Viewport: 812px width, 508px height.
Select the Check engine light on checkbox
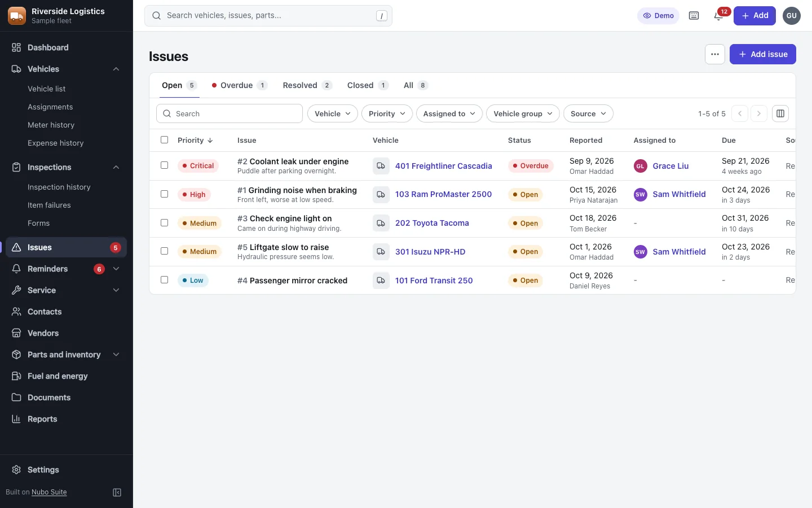(x=165, y=223)
